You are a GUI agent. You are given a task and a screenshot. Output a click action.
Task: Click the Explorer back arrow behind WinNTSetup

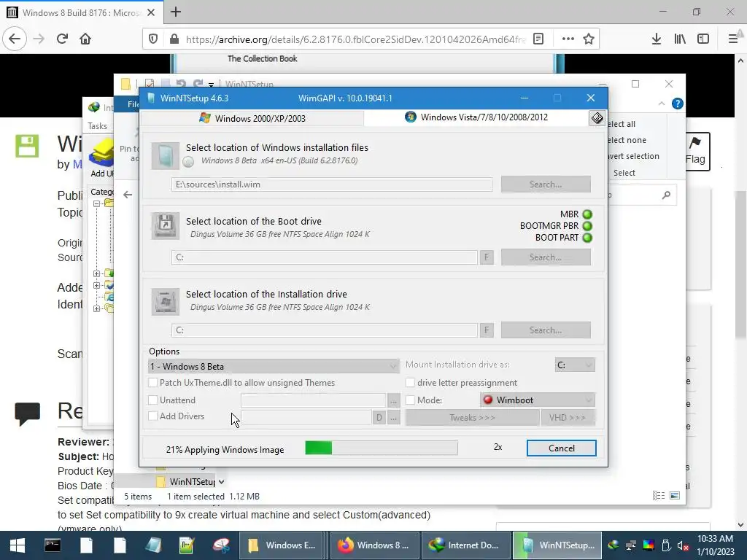click(x=128, y=195)
